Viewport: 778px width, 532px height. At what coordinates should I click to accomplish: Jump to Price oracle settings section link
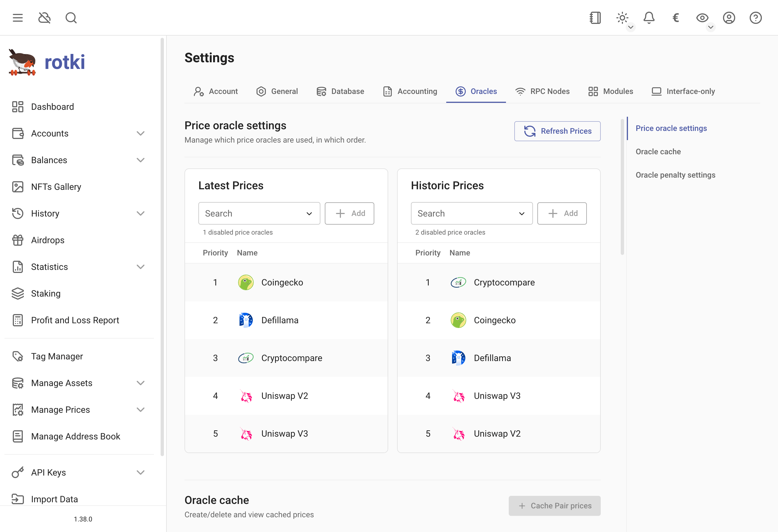tap(671, 128)
